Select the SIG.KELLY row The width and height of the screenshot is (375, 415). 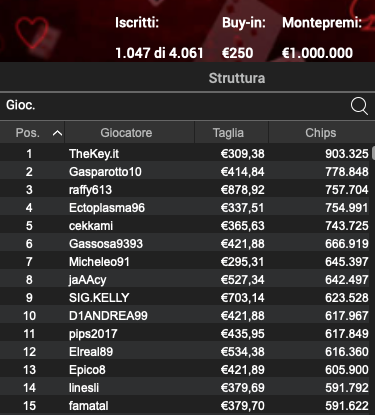(186, 298)
